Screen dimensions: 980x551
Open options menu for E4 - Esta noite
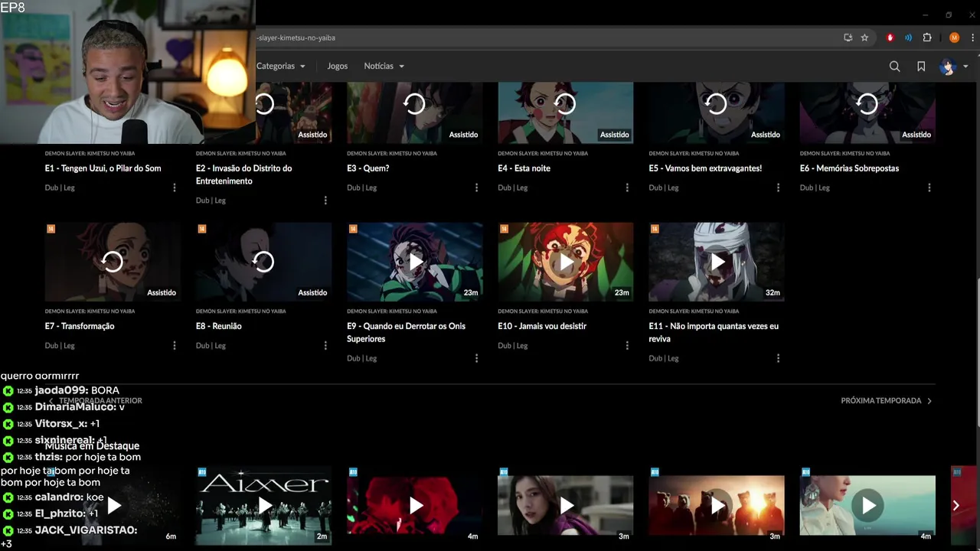point(627,187)
